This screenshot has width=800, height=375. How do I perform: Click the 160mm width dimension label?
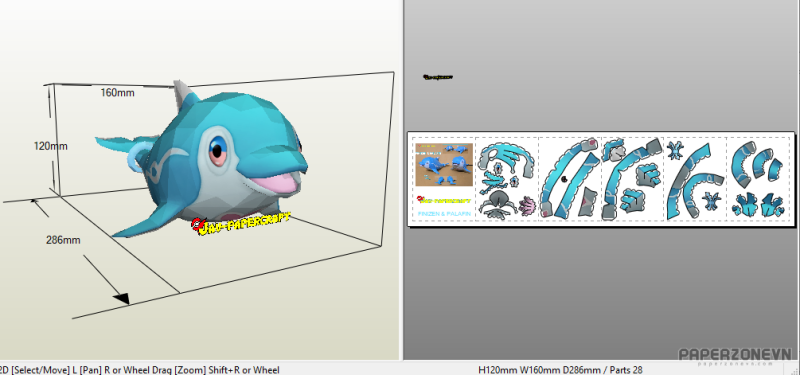pos(117,93)
